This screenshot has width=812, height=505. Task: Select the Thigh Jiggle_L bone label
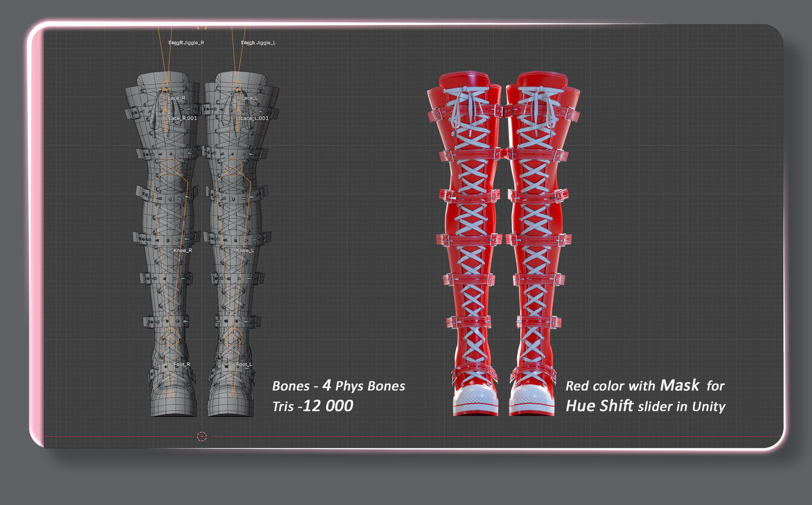click(x=258, y=42)
